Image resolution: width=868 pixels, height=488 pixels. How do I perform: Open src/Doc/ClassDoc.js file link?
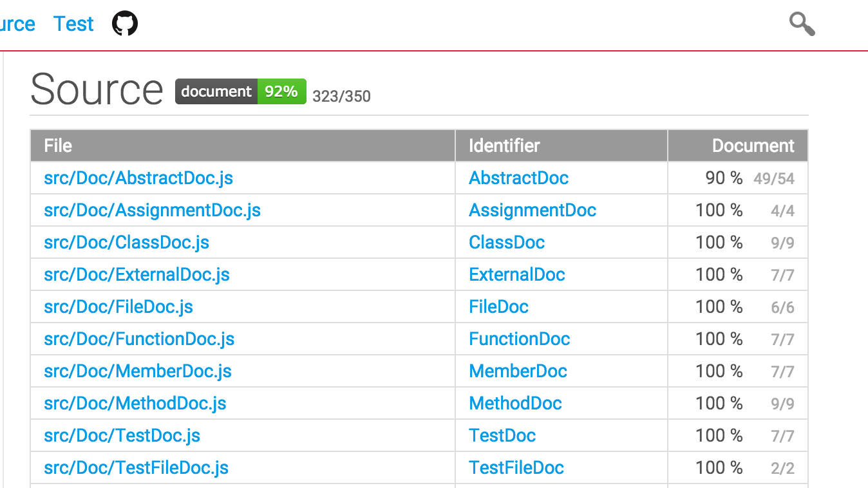pyautogui.click(x=126, y=242)
